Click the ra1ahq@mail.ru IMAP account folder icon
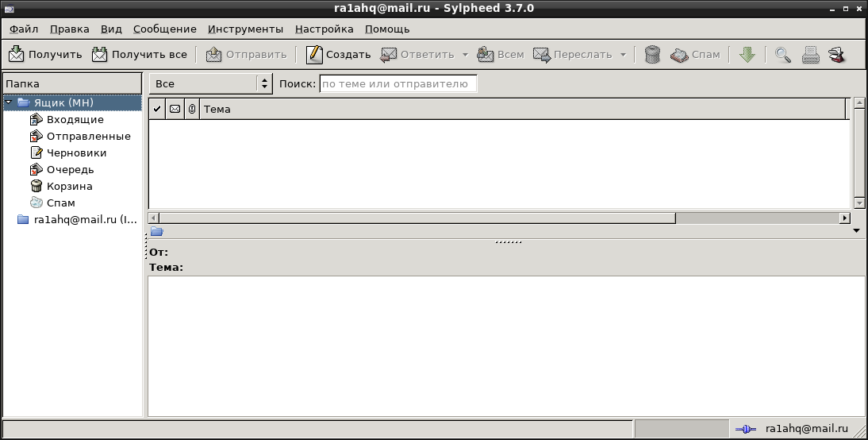Image resolution: width=868 pixels, height=440 pixels. (23, 219)
